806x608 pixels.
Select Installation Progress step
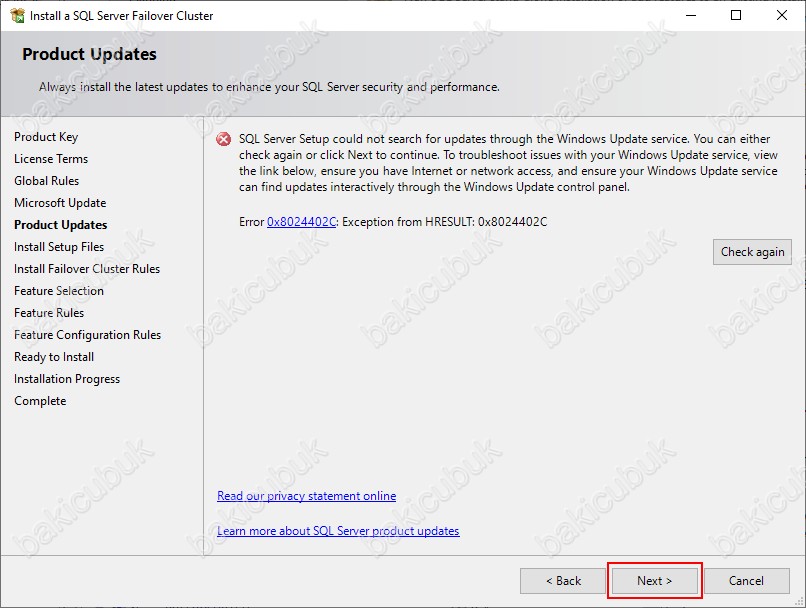tap(67, 379)
